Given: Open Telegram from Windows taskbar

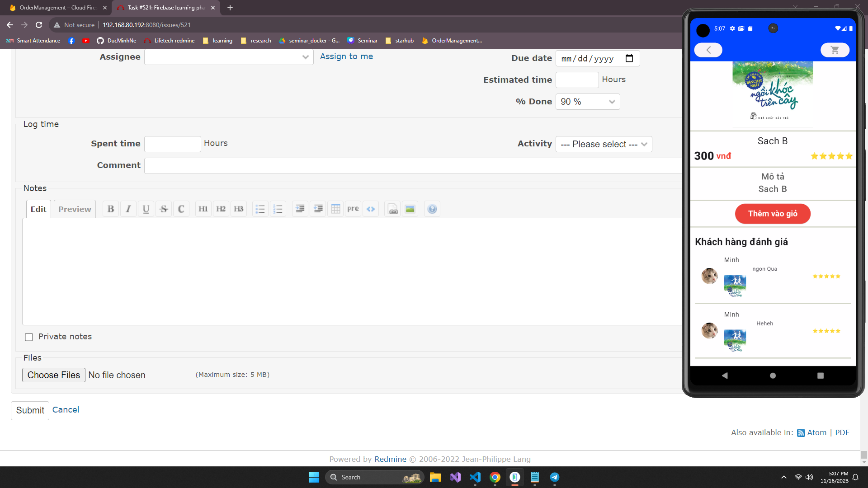Looking at the screenshot, I should coord(555,477).
